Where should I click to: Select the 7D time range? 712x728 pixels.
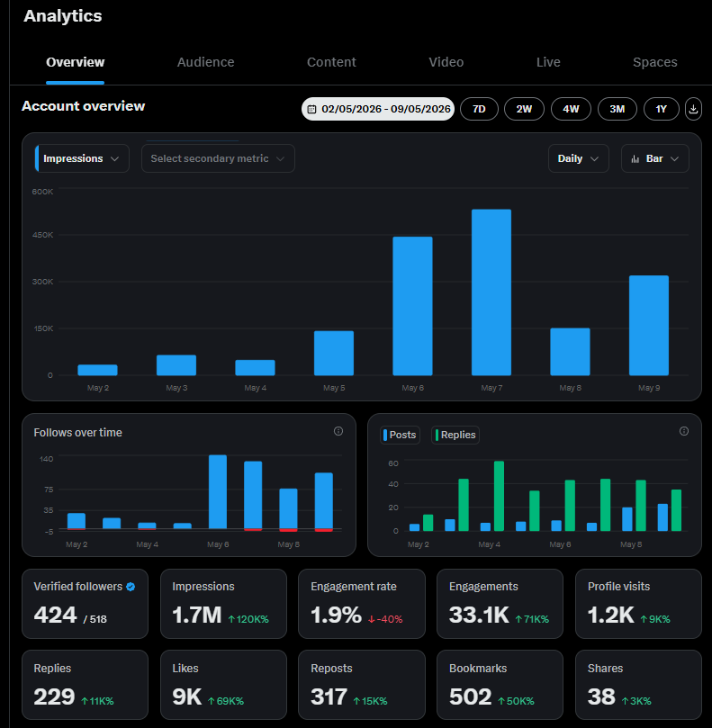coord(479,109)
